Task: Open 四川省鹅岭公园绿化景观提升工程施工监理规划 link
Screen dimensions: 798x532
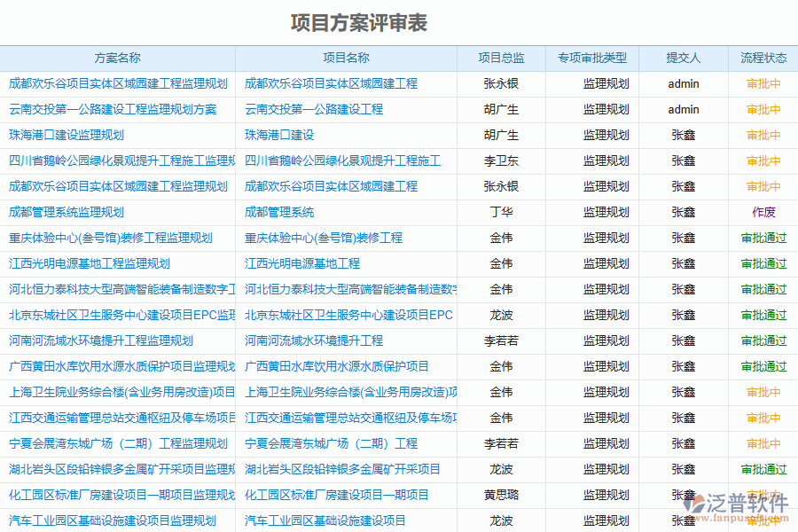Action: click(121, 160)
